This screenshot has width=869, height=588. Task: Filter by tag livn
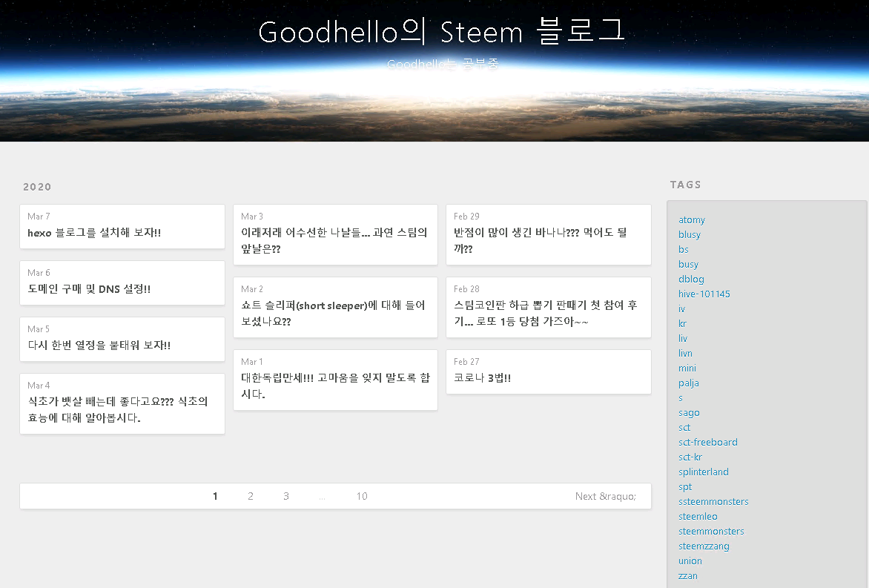click(686, 354)
